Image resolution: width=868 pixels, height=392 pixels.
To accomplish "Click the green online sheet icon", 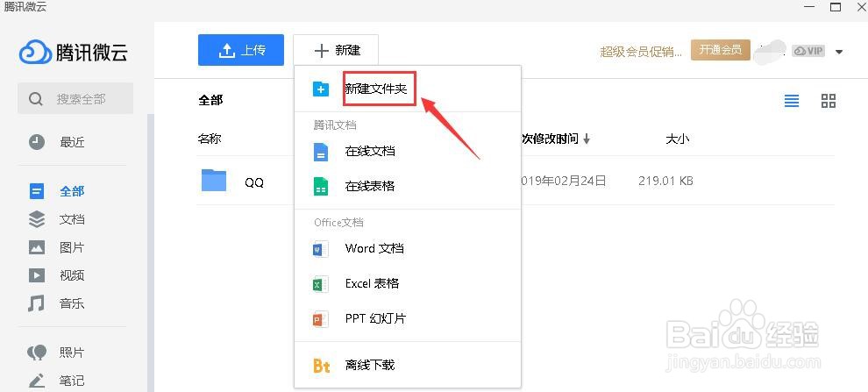I will coord(321,187).
